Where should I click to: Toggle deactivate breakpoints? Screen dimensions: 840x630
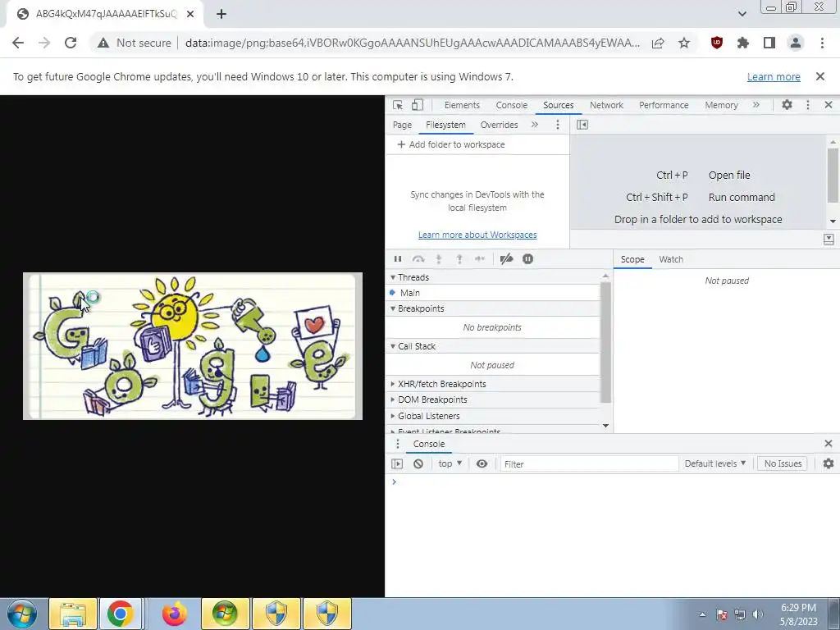tap(506, 259)
